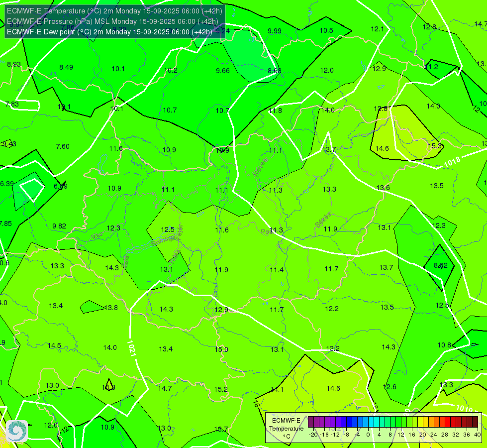Click the ECMWF-E Temperature °C legend title
The height and width of the screenshot is (448, 487).
[x=286, y=429]
